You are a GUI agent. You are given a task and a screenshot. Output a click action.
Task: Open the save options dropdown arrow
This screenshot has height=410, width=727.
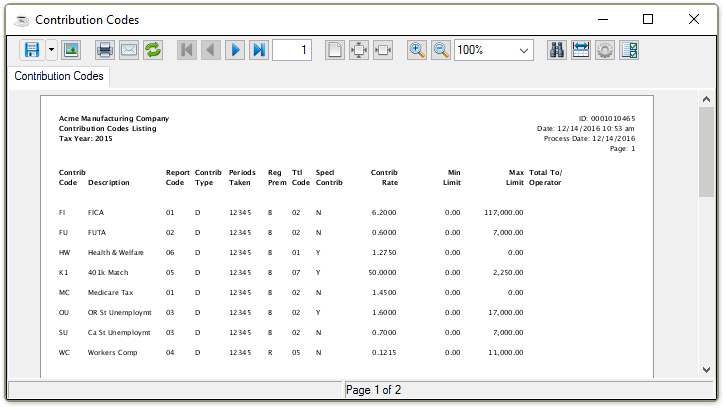coord(51,50)
